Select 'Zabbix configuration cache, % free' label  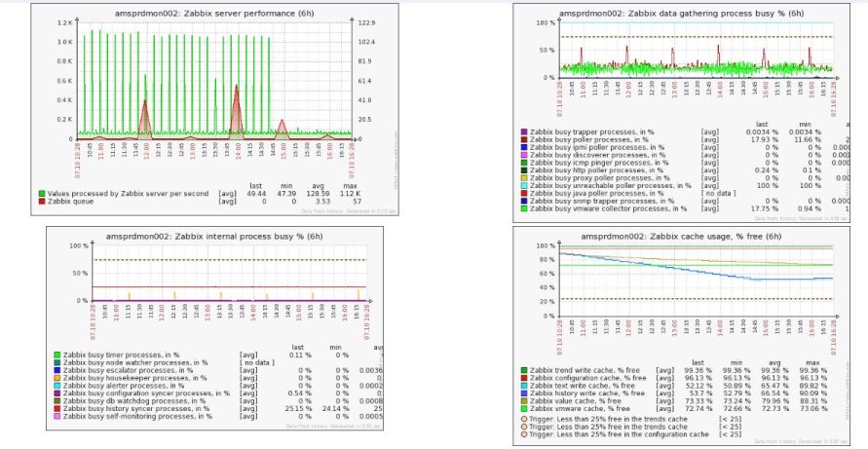click(587, 378)
